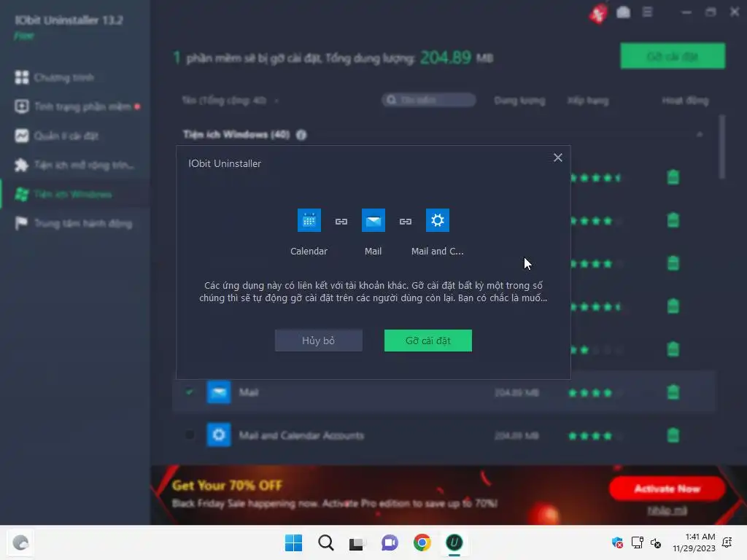Click the link icon between Calendar and Mail

point(341,222)
